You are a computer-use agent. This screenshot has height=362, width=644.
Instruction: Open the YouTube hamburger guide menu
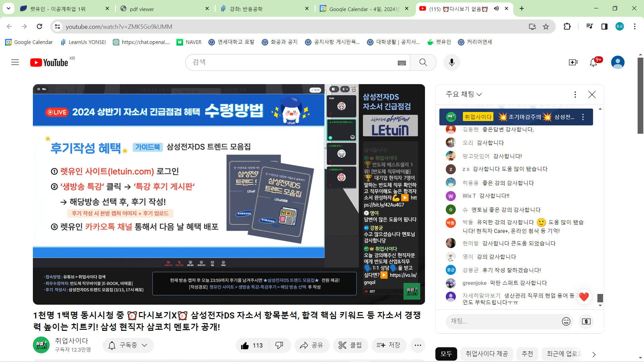(x=15, y=62)
